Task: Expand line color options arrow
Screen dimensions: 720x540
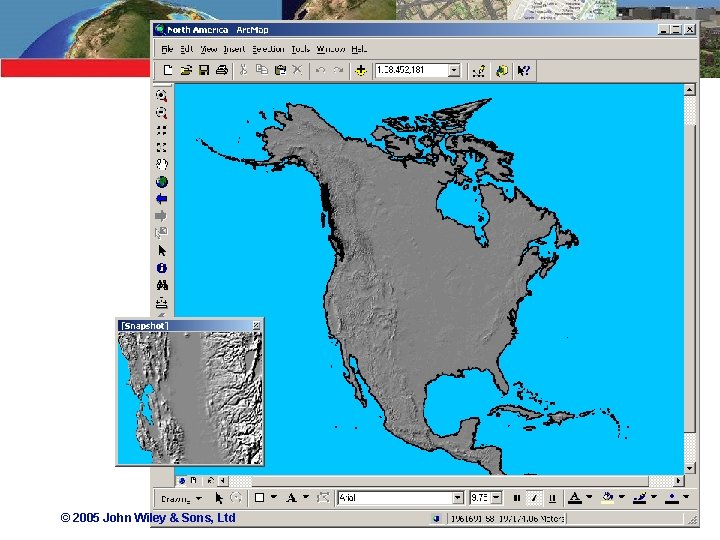Action: pos(654,497)
